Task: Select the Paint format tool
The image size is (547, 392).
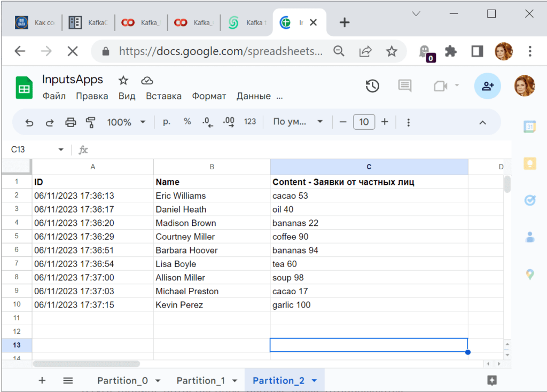Action: [x=91, y=122]
